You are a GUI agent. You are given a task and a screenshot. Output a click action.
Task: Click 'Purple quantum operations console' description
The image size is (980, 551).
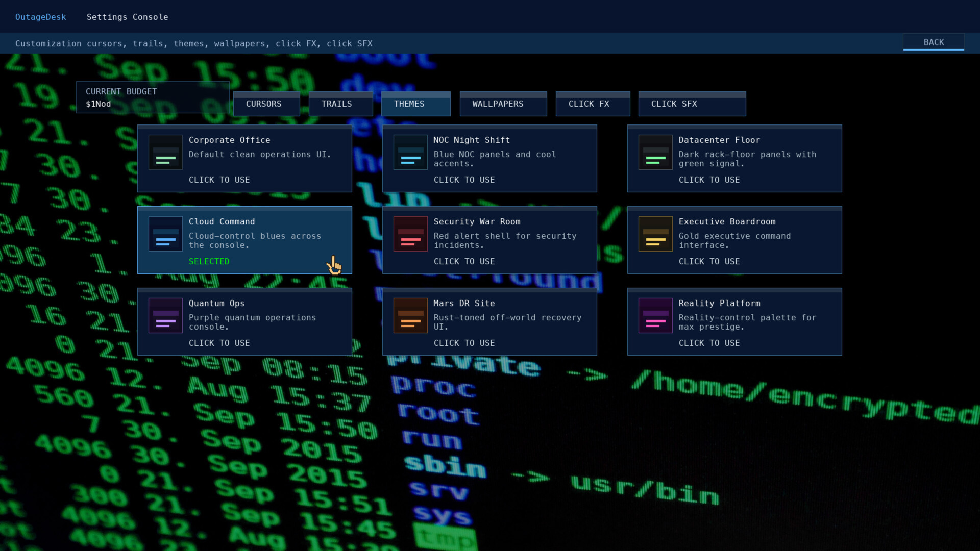[x=253, y=322]
